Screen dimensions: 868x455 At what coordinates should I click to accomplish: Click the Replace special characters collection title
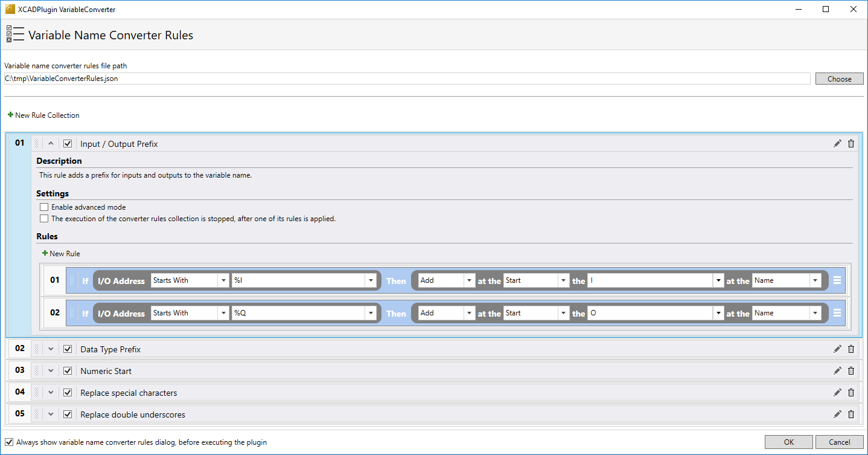[129, 393]
